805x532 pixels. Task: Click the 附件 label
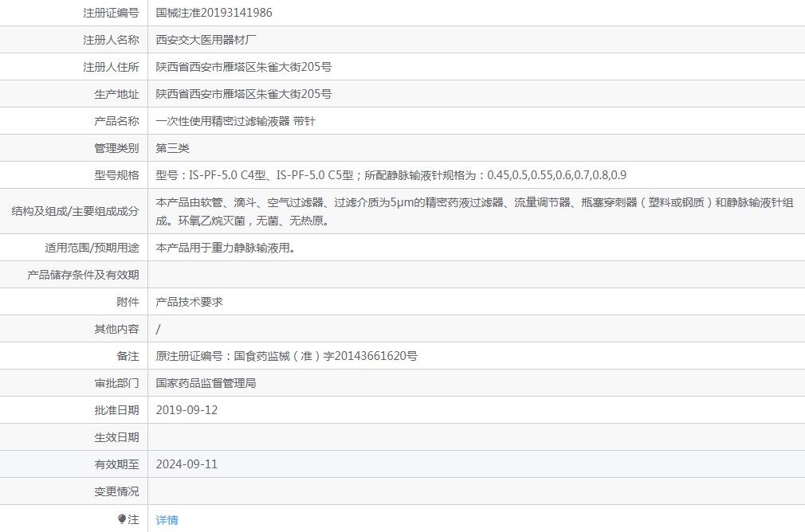pyautogui.click(x=128, y=302)
